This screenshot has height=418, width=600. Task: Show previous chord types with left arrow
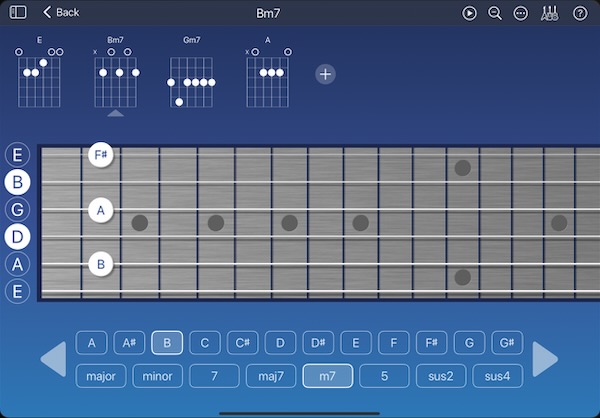[x=53, y=359]
